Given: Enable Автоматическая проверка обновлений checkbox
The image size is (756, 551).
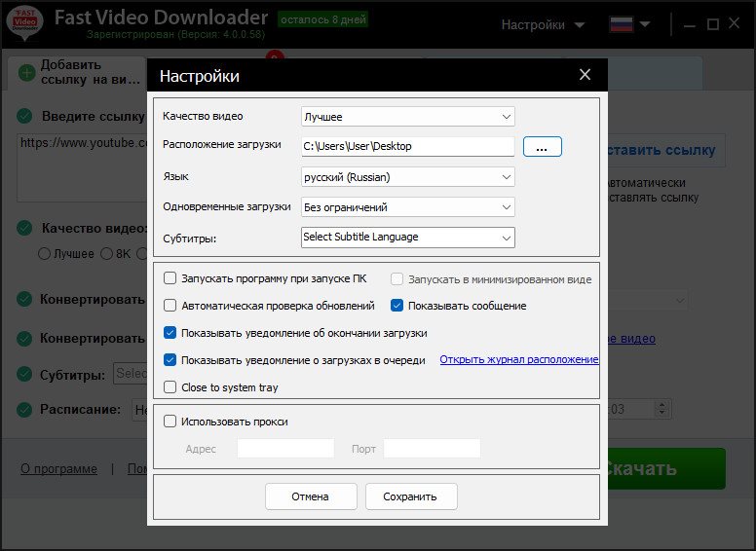Looking at the screenshot, I should tap(170, 306).
